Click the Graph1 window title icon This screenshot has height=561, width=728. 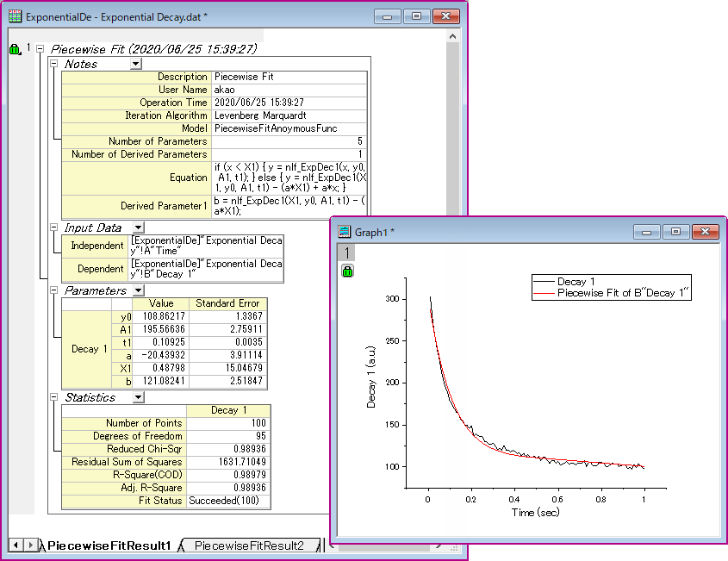(x=345, y=232)
